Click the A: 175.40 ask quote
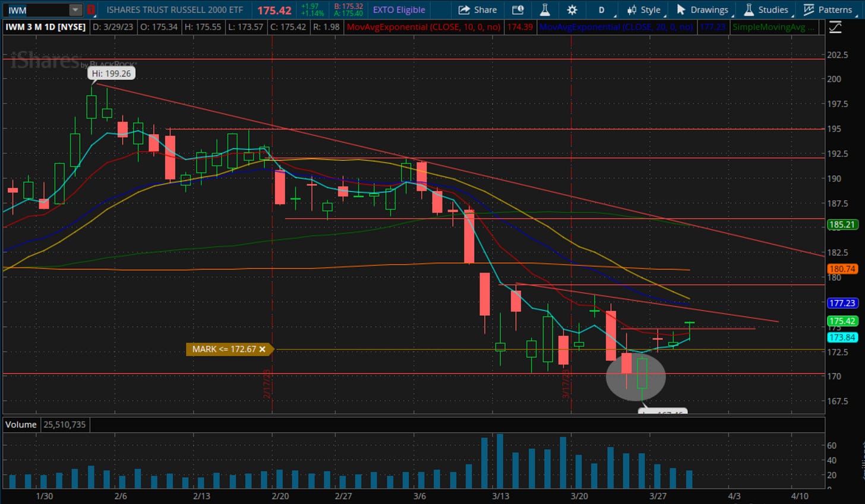This screenshot has height=504, width=865. 348,14
